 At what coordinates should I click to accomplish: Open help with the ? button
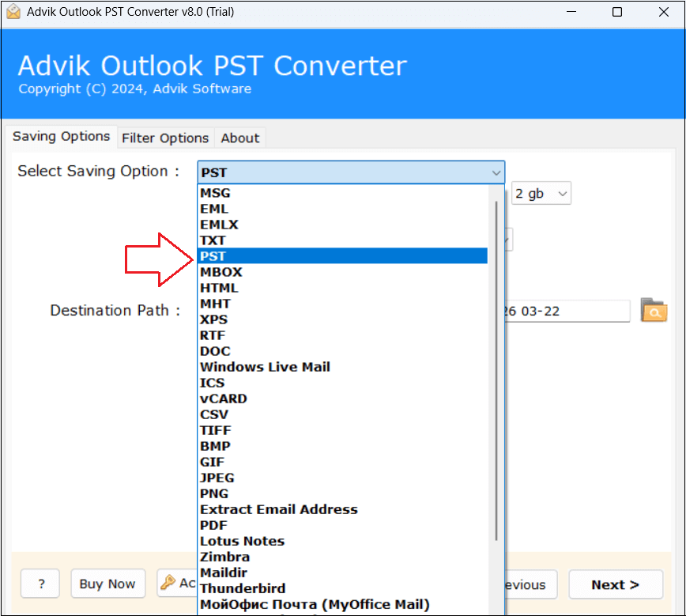click(x=40, y=584)
